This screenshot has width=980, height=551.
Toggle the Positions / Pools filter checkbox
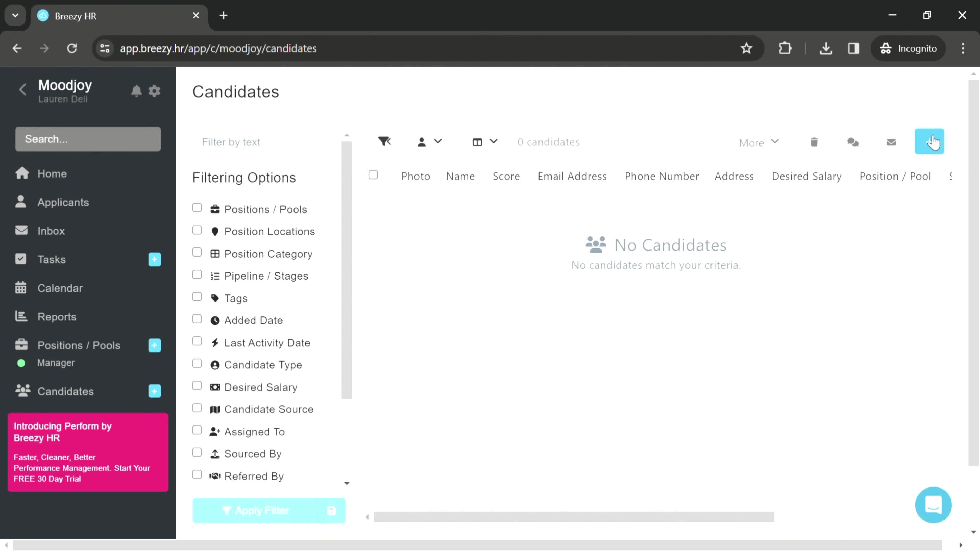tap(197, 209)
